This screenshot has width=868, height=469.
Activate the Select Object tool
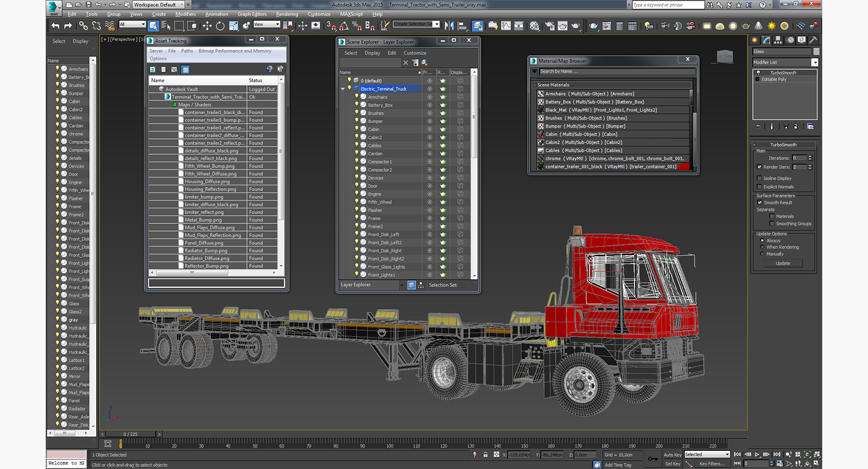(153, 26)
